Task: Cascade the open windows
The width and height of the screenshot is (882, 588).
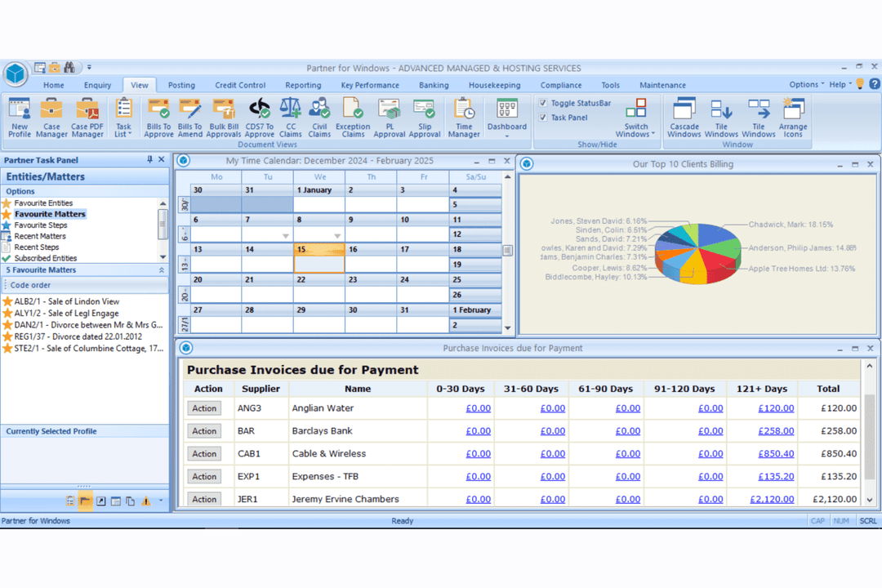Action: [x=684, y=117]
